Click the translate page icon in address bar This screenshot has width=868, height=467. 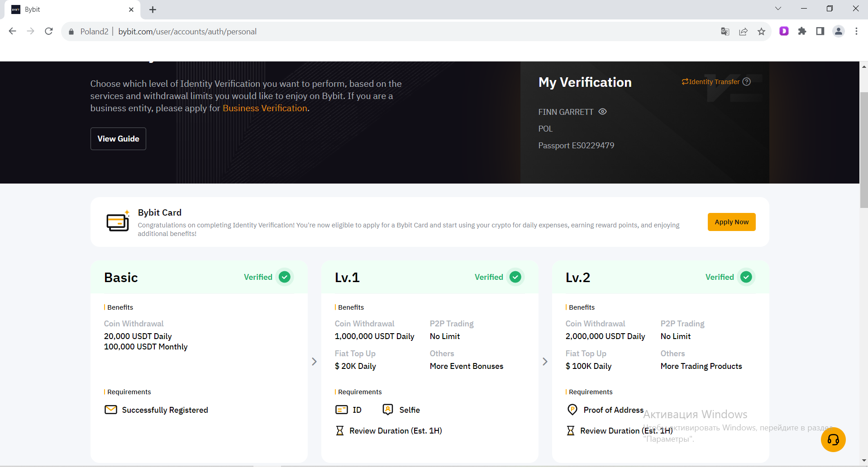(x=725, y=32)
